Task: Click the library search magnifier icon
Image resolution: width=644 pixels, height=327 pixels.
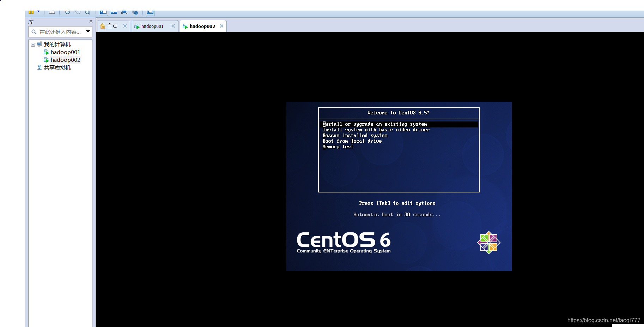Action: (x=34, y=32)
